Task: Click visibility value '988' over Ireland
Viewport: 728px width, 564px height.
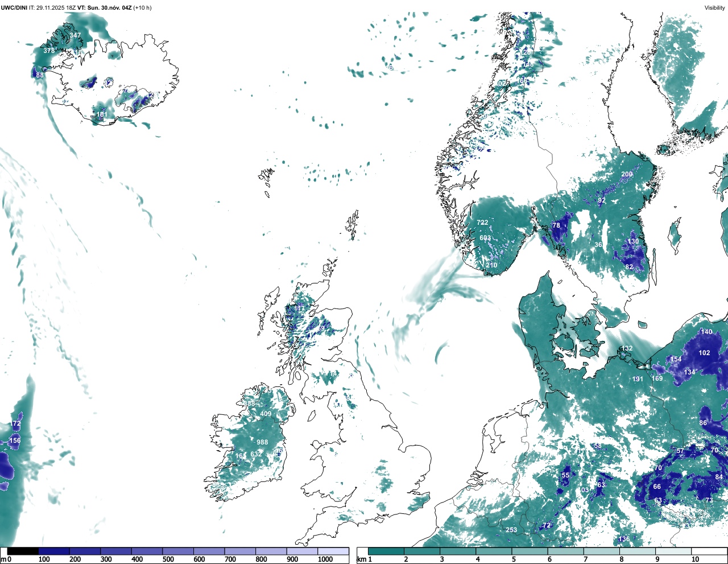Action: (262, 442)
